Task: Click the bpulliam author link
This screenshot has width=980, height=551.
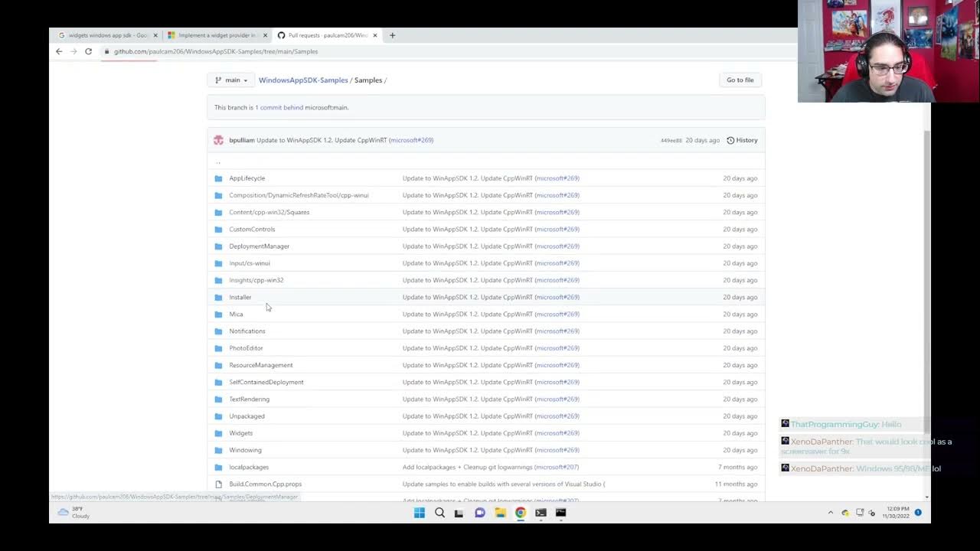Action: tap(241, 140)
